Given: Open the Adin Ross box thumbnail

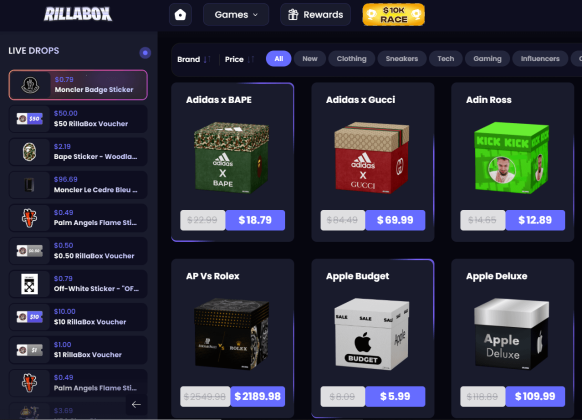Looking at the screenshot, I should click(512, 158).
